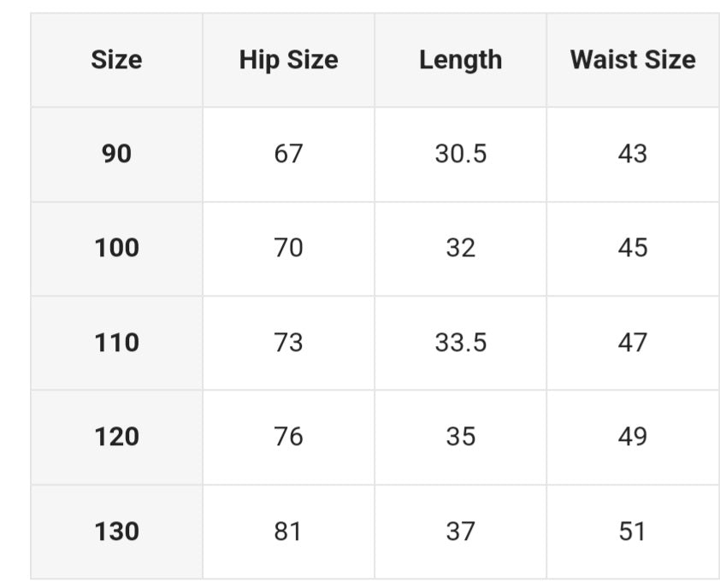
Task: Select the length value 33.5
Action: point(460,343)
